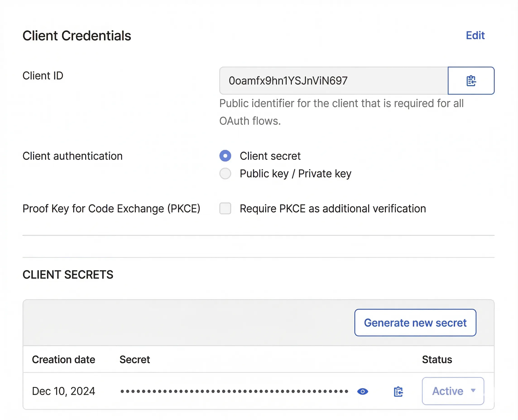Click the Client Credentials heading
518x420 pixels.
(x=77, y=36)
